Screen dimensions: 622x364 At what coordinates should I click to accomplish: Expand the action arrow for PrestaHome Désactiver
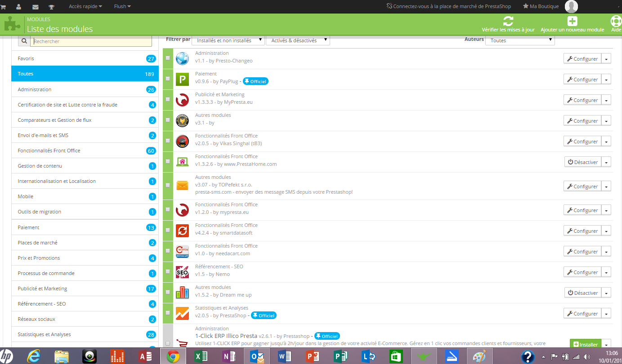[x=606, y=162]
